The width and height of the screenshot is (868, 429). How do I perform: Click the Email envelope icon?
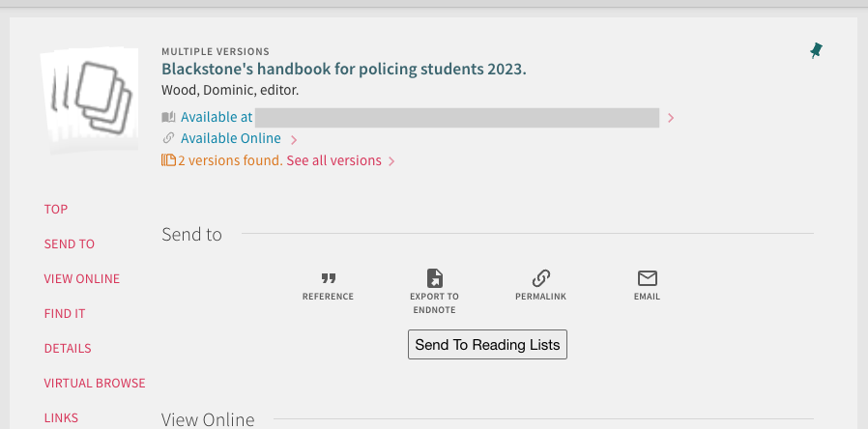click(647, 278)
